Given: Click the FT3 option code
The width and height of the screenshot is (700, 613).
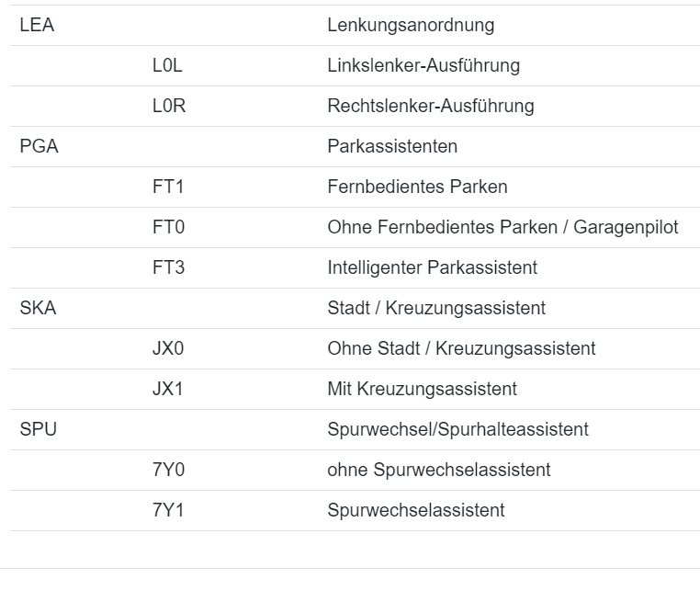Looking at the screenshot, I should pyautogui.click(x=168, y=268).
